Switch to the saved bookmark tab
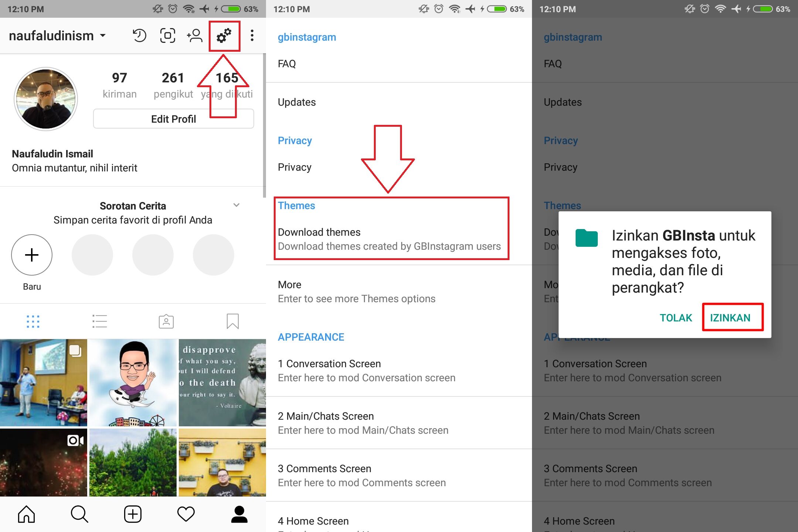 coord(233,321)
